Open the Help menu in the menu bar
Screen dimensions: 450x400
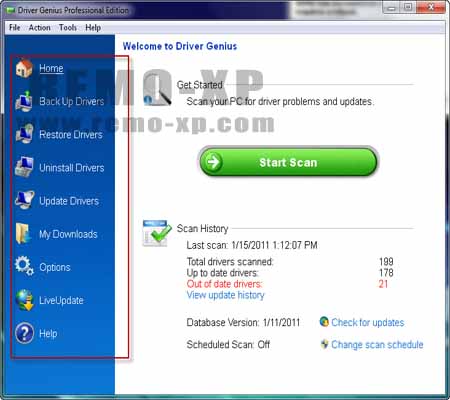click(x=93, y=28)
